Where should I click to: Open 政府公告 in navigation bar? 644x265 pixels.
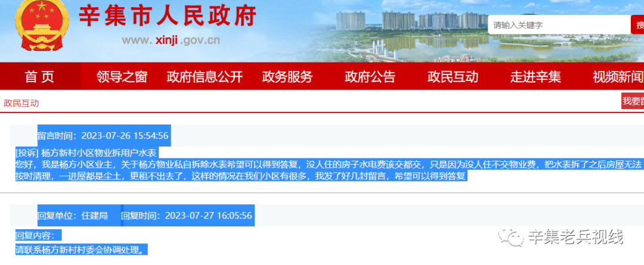[x=370, y=77]
